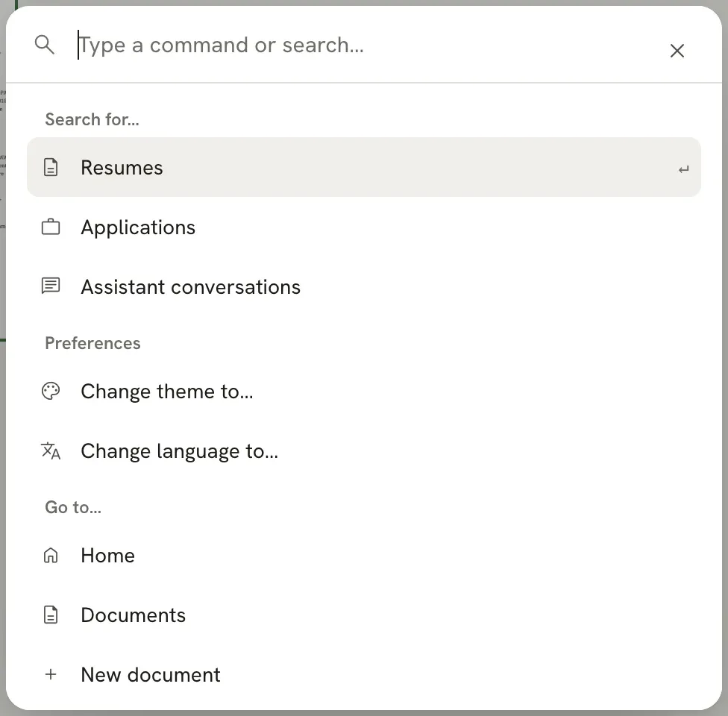Click the magnifying glass search icon
The height and width of the screenshot is (716, 728).
(x=45, y=45)
